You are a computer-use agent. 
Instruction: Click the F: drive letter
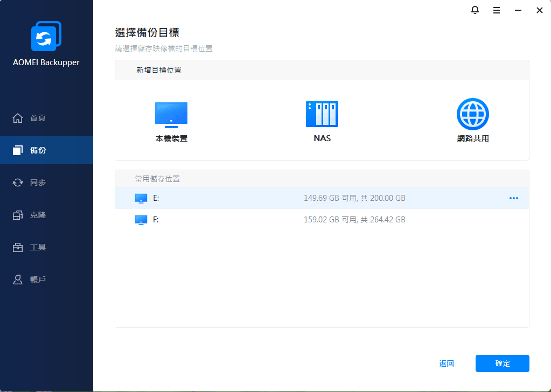(156, 220)
